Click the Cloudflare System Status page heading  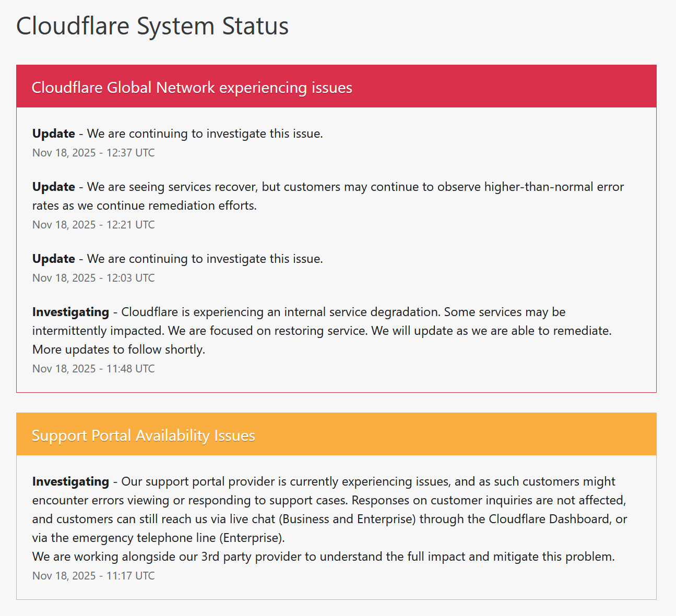coord(152,26)
